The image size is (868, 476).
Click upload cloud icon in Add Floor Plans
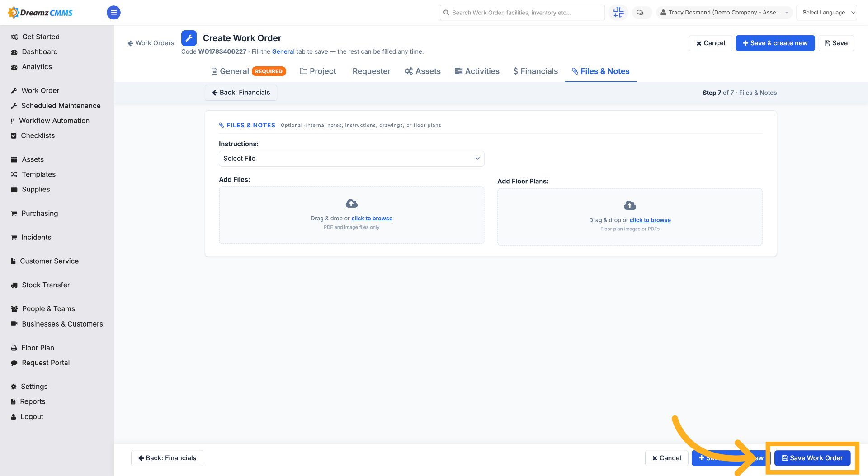click(x=630, y=205)
